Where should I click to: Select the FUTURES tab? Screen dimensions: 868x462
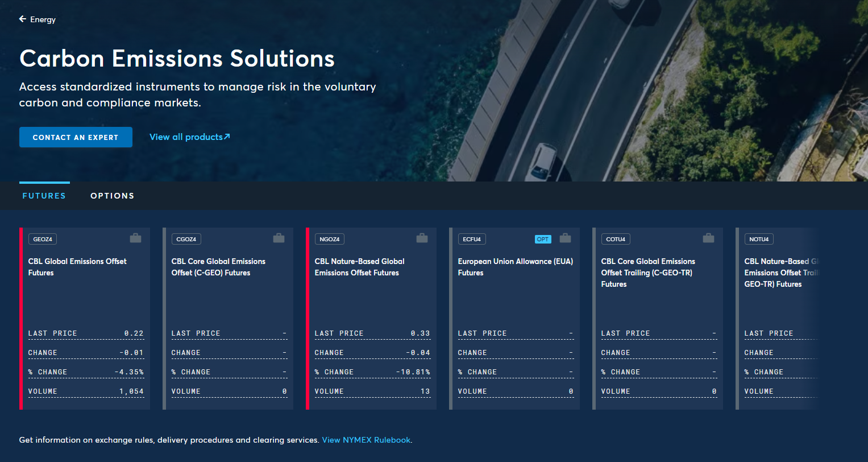click(44, 196)
